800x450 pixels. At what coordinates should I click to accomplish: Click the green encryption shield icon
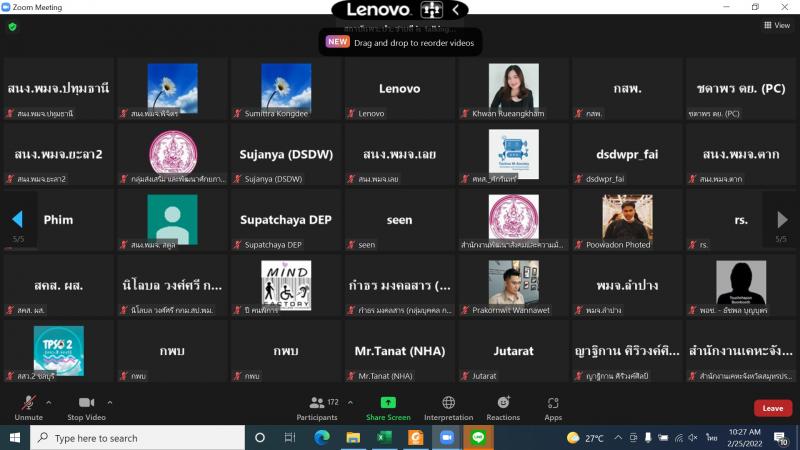tap(13, 27)
